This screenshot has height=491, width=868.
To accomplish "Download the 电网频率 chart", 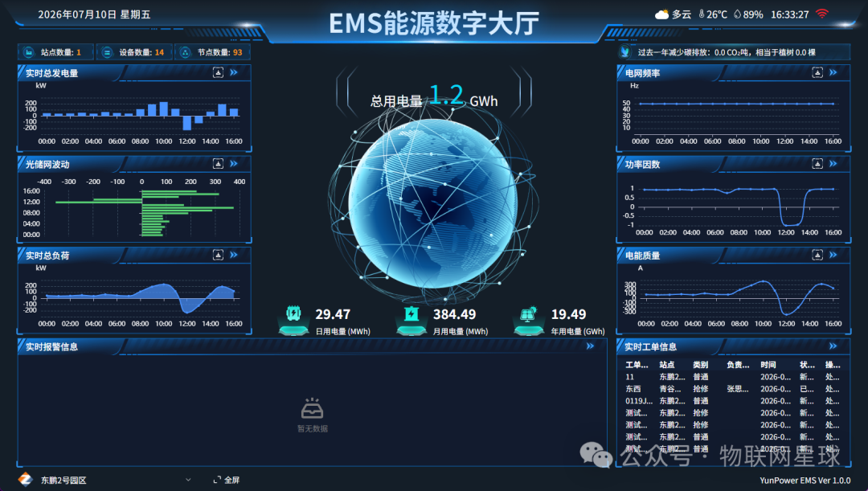I will point(817,72).
